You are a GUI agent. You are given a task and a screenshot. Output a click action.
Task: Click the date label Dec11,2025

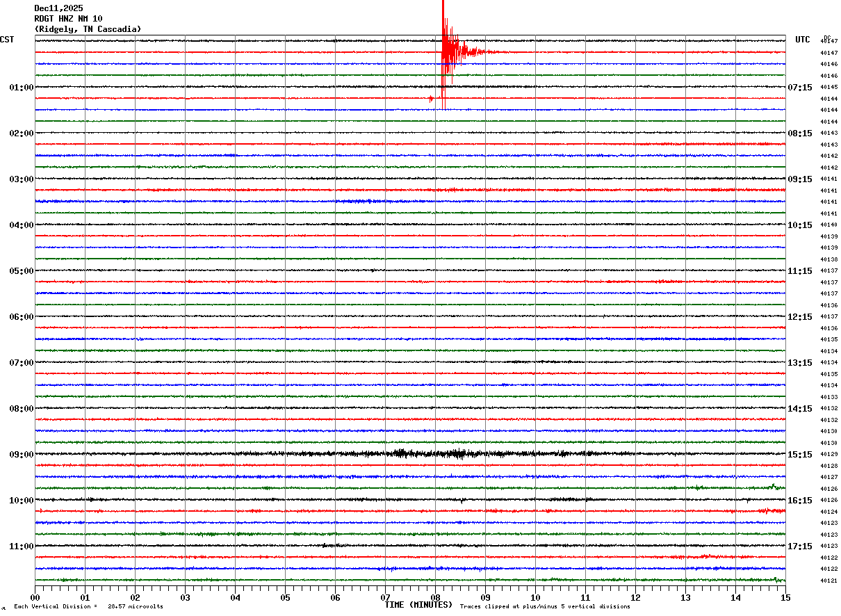coord(58,8)
